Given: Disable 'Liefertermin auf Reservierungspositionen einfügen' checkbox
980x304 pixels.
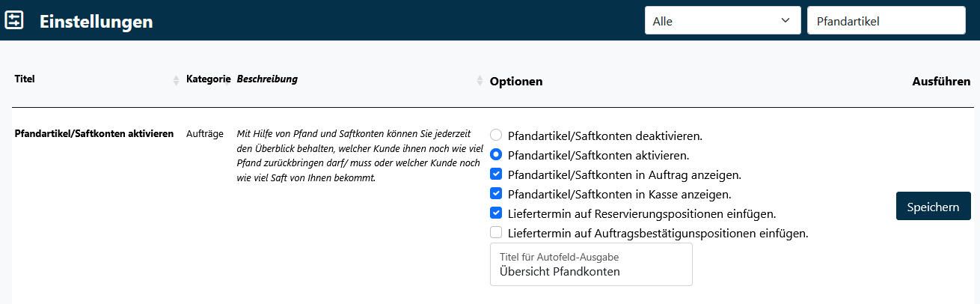Looking at the screenshot, I should (x=496, y=213).
